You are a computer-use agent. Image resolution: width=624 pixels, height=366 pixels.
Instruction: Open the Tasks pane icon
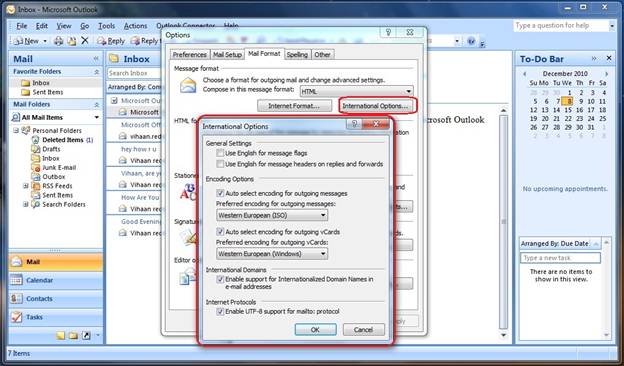(x=16, y=317)
